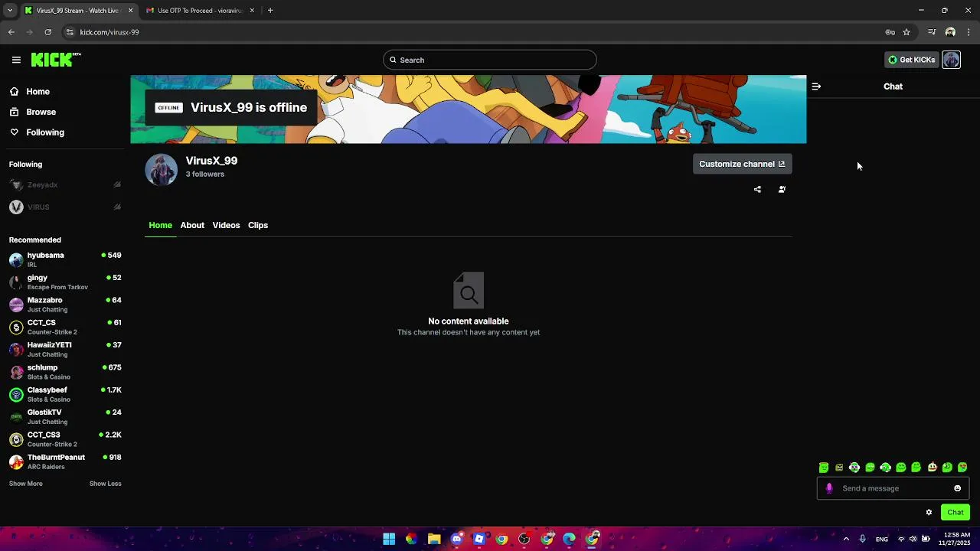
Task: Expand the list with Show More
Action: coord(25,484)
